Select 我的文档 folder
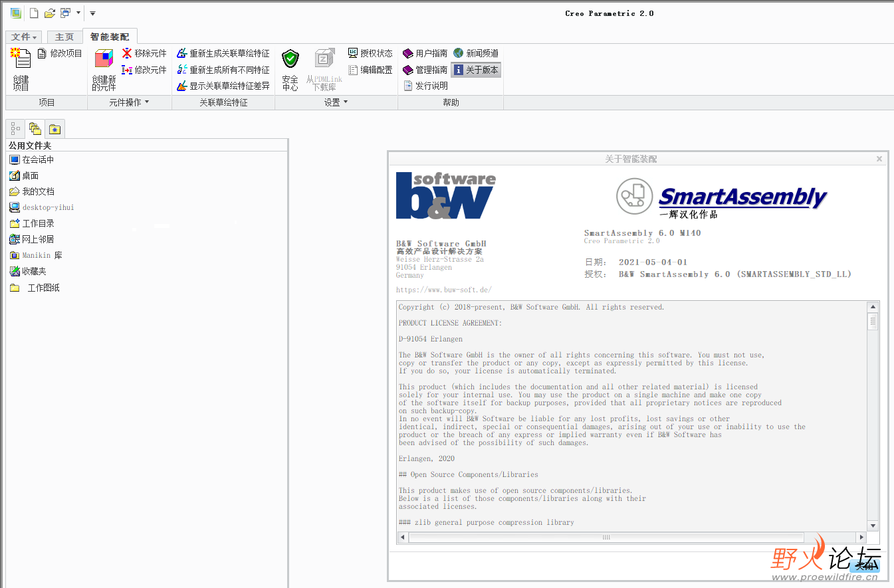Image resolution: width=894 pixels, height=588 pixels. (x=32, y=191)
